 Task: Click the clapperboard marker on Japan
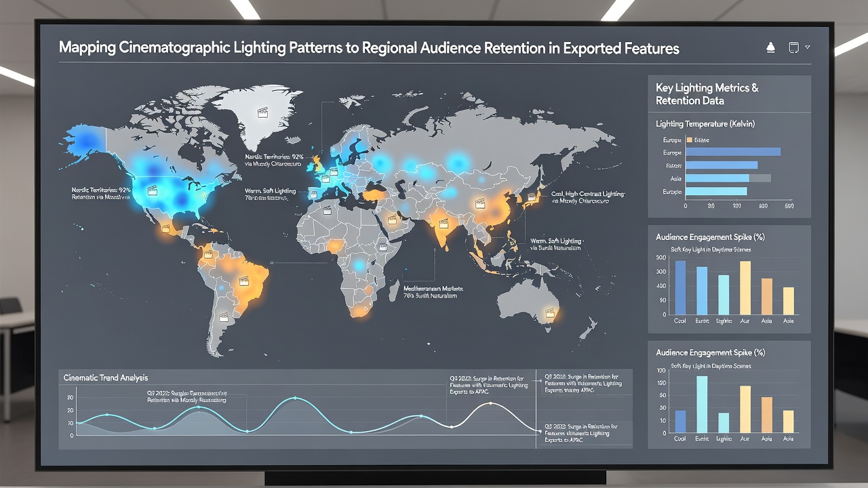tap(531, 197)
